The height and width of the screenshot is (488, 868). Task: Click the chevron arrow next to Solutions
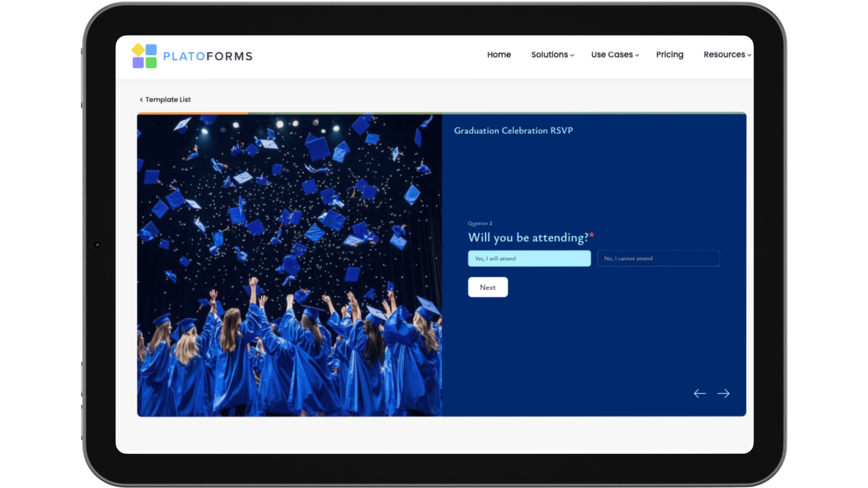coord(572,56)
